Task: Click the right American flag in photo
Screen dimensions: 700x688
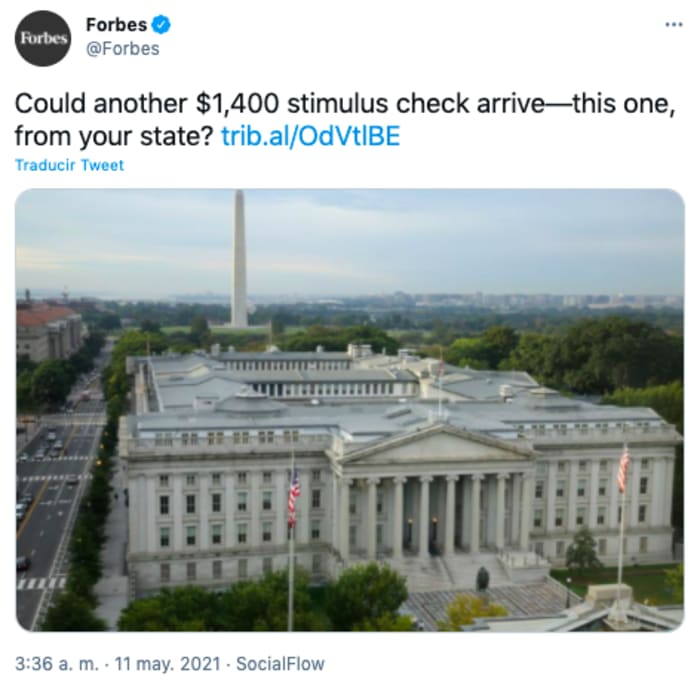Action: point(623,468)
